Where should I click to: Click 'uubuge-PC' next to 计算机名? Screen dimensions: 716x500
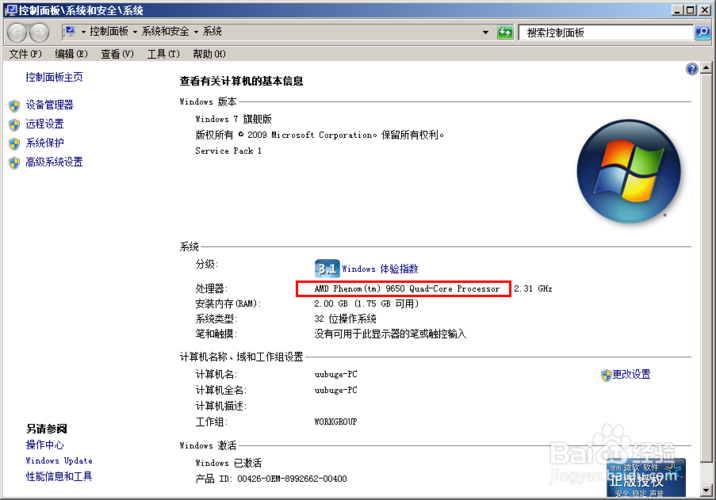click(336, 374)
